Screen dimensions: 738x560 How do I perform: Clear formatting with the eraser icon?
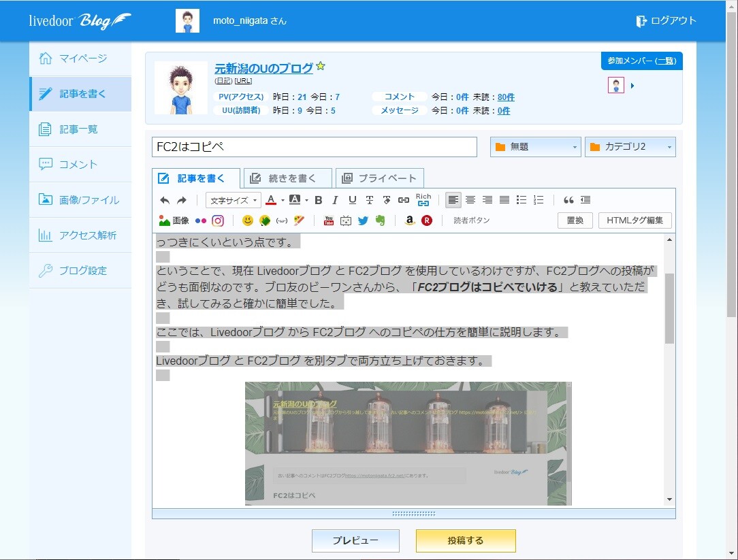coord(387,201)
